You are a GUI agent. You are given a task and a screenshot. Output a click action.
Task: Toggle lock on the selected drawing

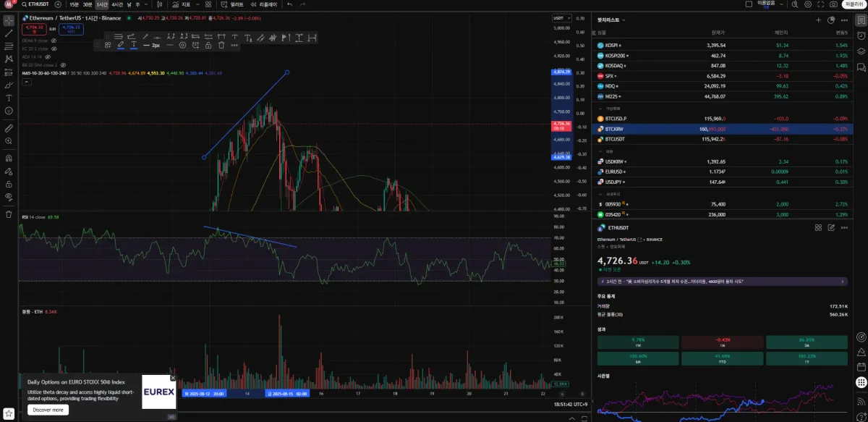pos(208,45)
